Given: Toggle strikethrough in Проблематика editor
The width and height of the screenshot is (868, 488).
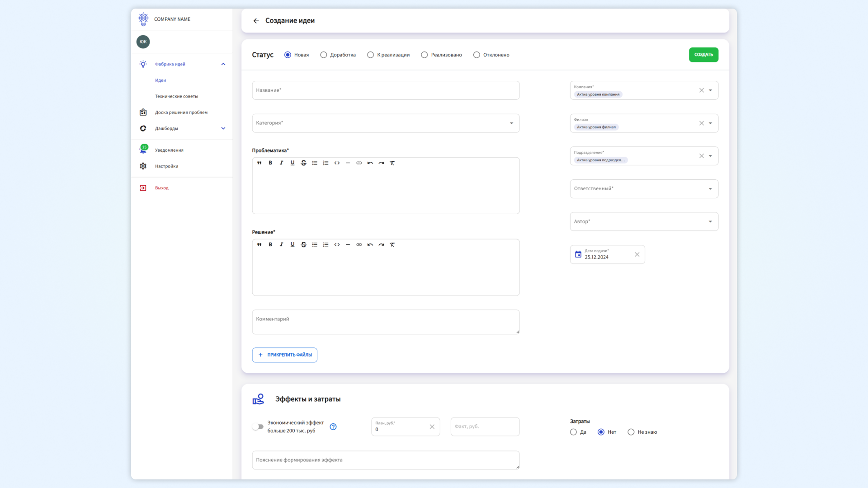Looking at the screenshot, I should [x=303, y=163].
